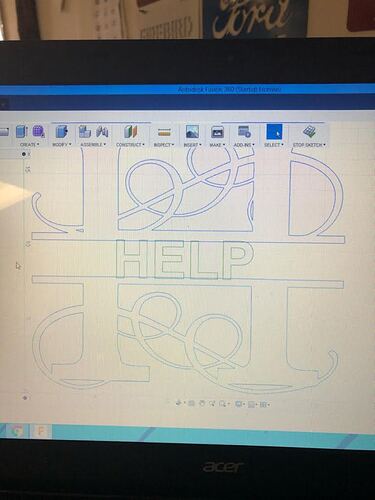Click the Insert image icon

pos(192,132)
